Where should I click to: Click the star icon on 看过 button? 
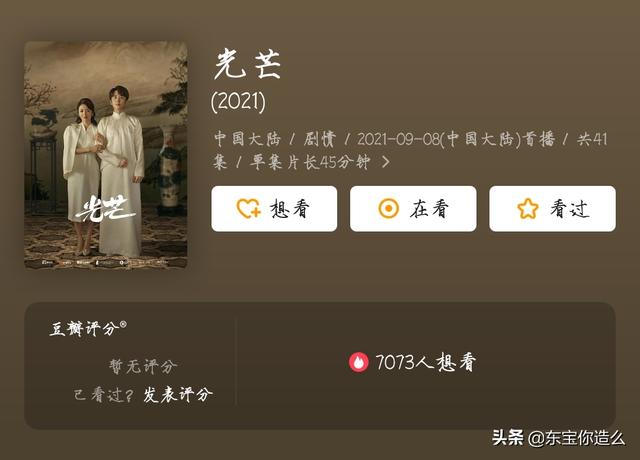point(528,209)
